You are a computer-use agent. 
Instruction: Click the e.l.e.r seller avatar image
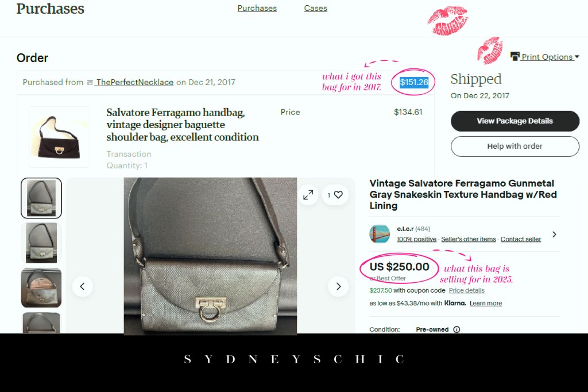point(380,234)
